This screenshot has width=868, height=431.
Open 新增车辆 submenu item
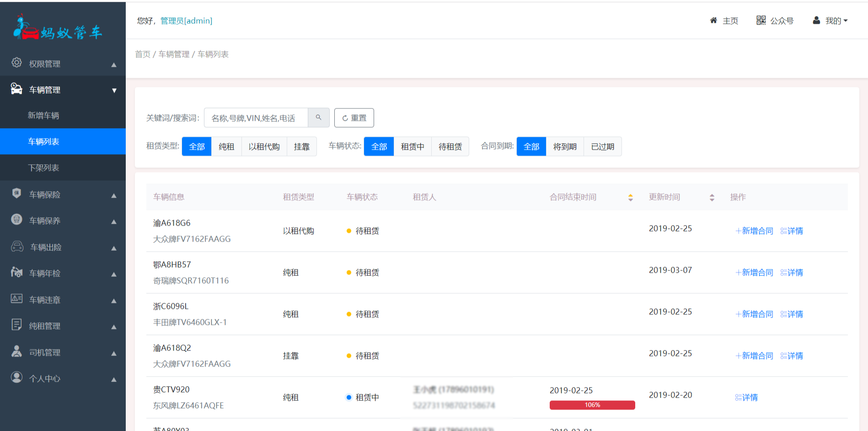(63, 115)
